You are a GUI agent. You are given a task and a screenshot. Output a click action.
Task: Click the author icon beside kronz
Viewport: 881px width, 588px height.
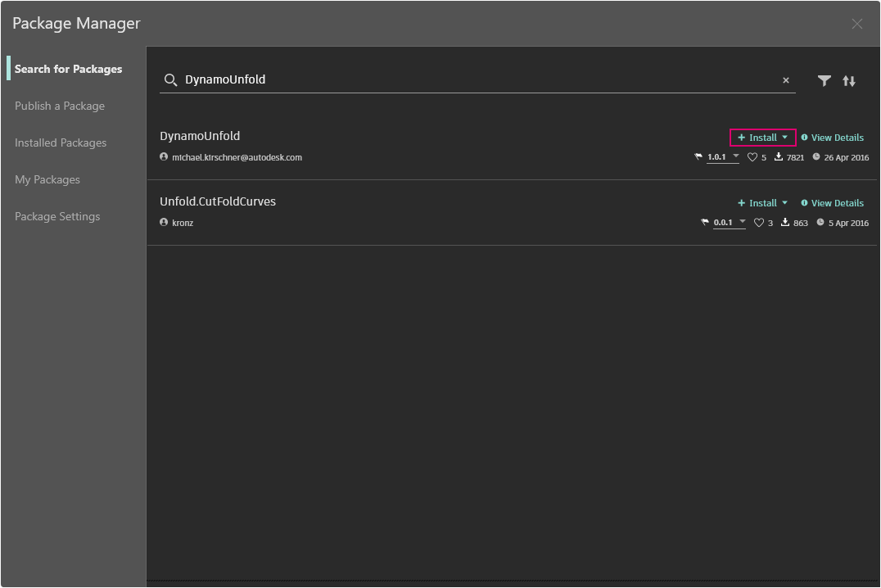coord(164,223)
